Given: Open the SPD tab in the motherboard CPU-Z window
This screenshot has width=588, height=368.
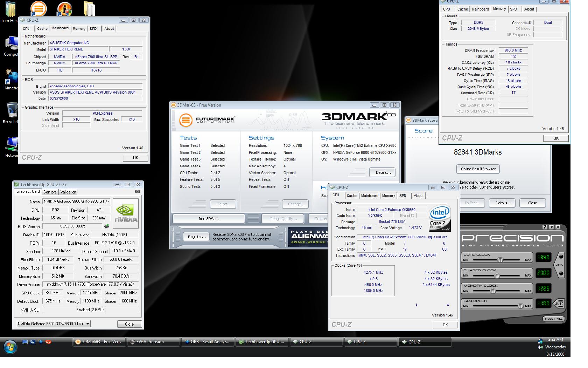Looking at the screenshot, I should click(x=93, y=29).
